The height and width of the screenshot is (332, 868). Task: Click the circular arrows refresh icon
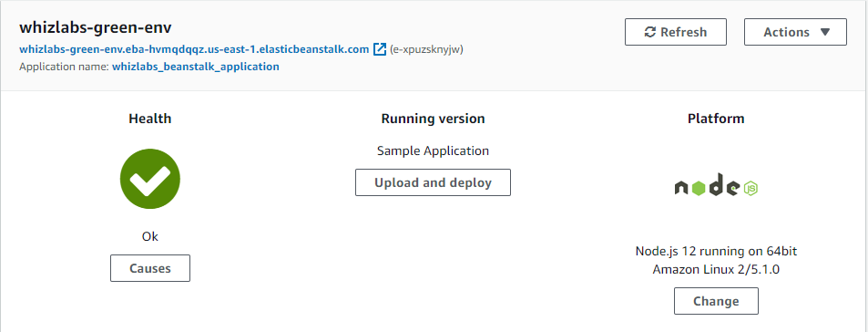pyautogui.click(x=650, y=32)
